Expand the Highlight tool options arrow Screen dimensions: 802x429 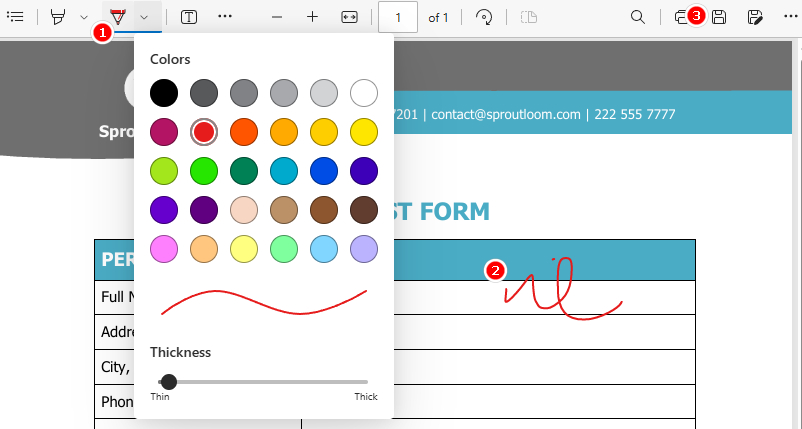[x=84, y=17]
